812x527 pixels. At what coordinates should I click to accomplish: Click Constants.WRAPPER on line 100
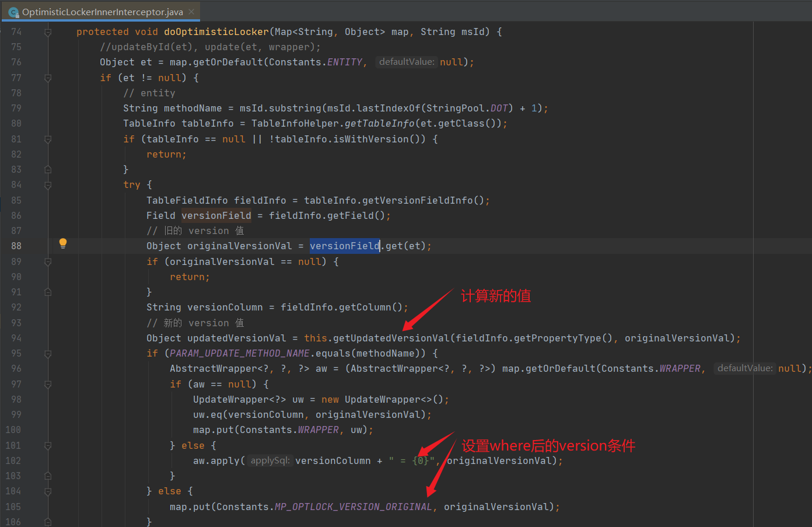pos(289,430)
